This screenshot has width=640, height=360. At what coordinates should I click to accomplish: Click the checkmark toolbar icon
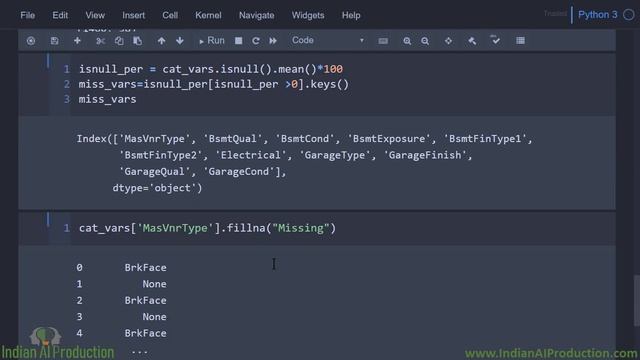[495, 40]
